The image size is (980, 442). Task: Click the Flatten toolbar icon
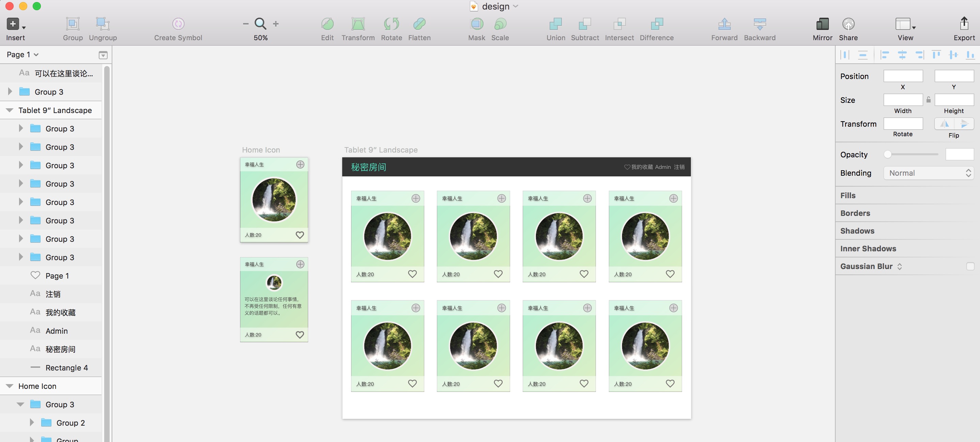(x=419, y=24)
